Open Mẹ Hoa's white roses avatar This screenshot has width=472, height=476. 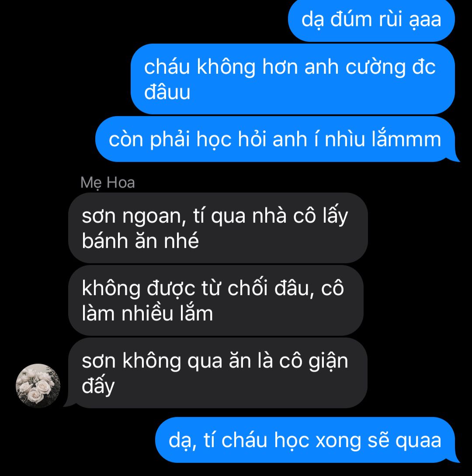pos(38,386)
